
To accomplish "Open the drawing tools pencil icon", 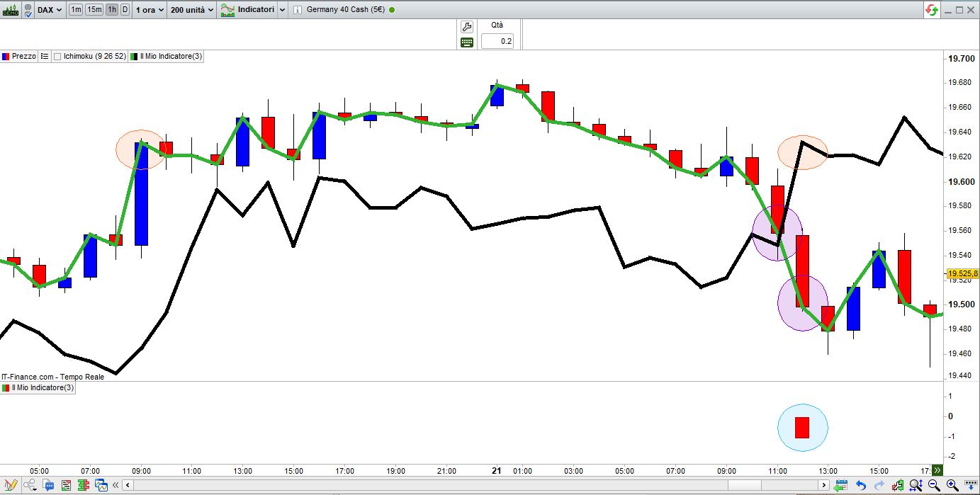I will tap(11, 485).
